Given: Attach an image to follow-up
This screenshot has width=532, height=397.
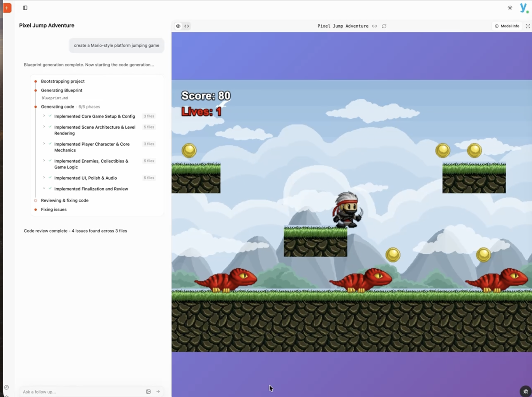Looking at the screenshot, I should (x=149, y=391).
